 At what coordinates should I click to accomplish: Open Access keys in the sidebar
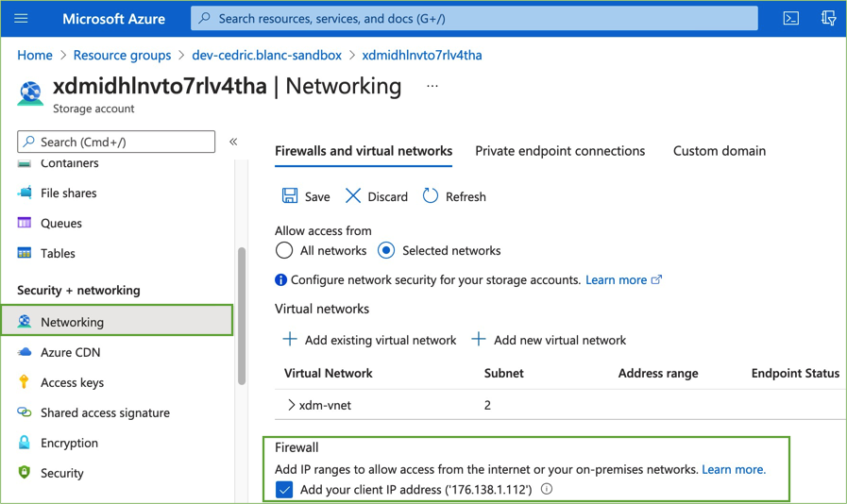point(72,382)
